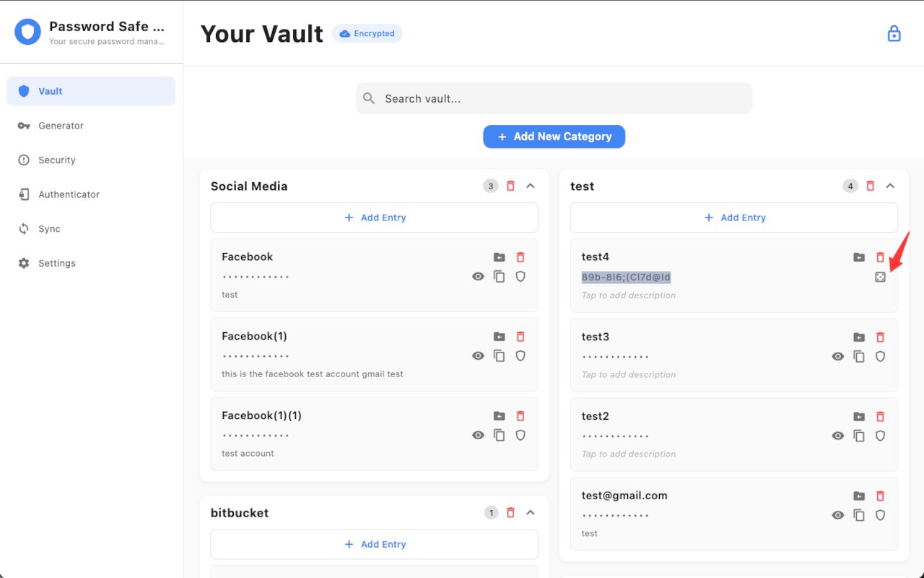
Task: Lock the vault using the padlock icon
Action: (x=894, y=34)
